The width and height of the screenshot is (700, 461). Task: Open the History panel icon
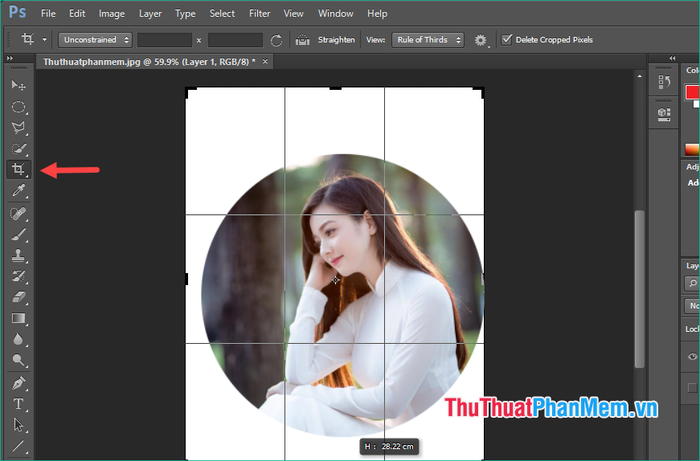(664, 82)
